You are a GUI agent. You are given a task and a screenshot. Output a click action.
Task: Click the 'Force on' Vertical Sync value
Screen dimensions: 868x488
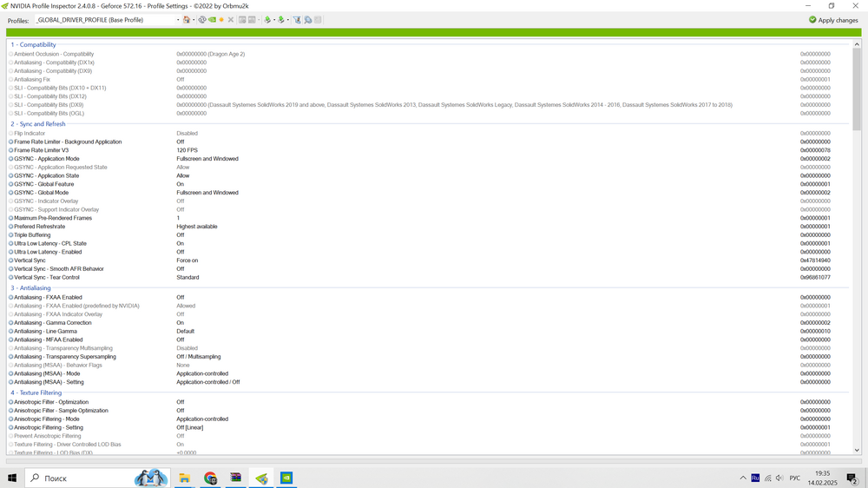point(187,260)
